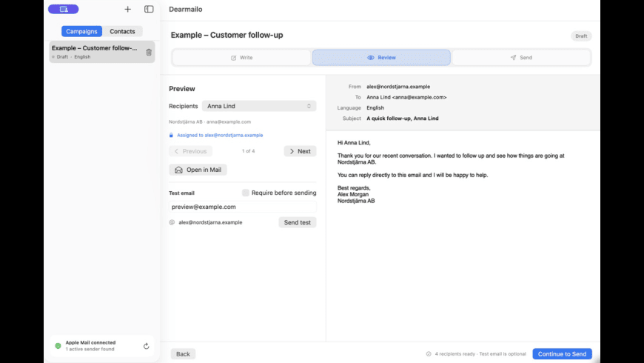Image resolution: width=644 pixels, height=363 pixels.
Task: Click the Language value English
Action: (375, 107)
